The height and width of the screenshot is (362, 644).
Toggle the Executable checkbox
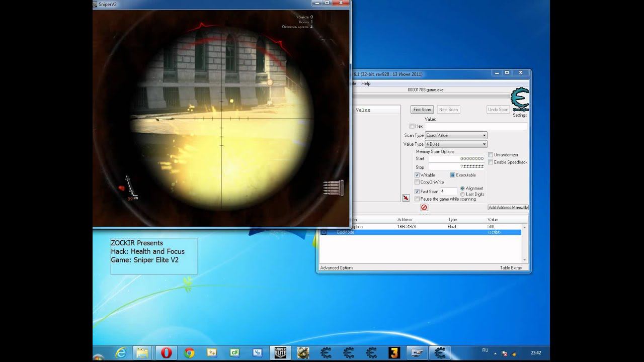(x=453, y=175)
